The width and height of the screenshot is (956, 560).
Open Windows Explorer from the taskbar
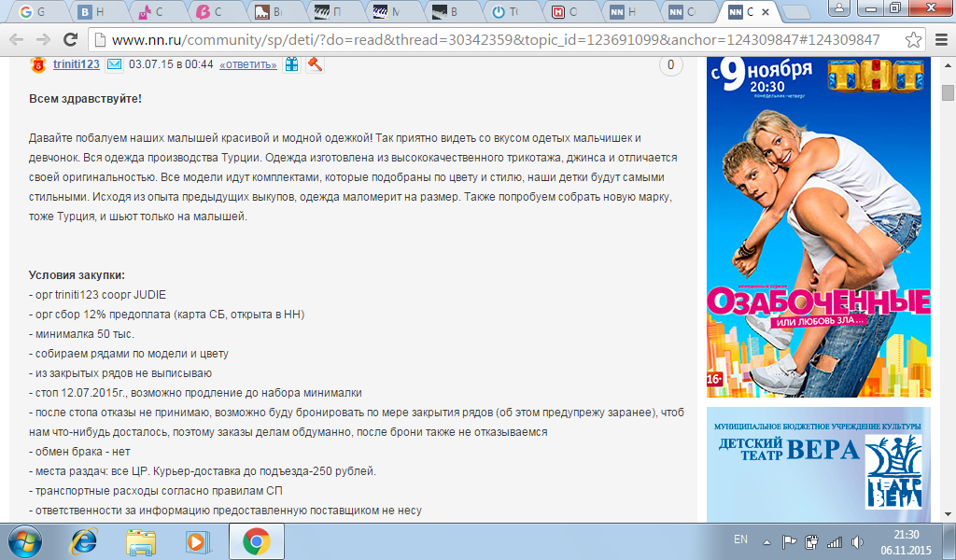pos(140,541)
